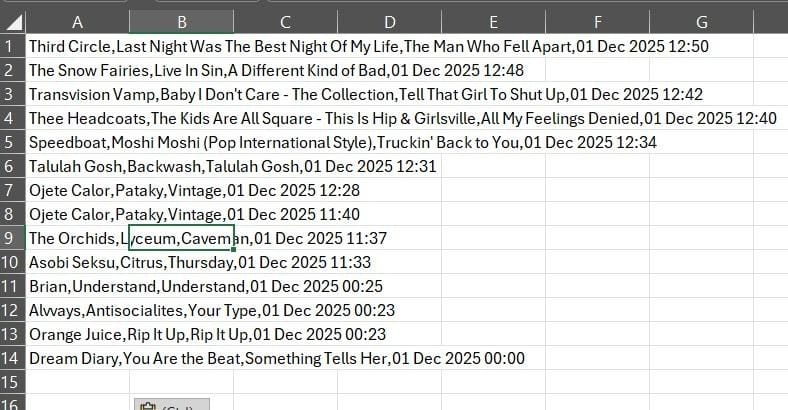Click the column G header
788x410 pixels.
point(701,21)
